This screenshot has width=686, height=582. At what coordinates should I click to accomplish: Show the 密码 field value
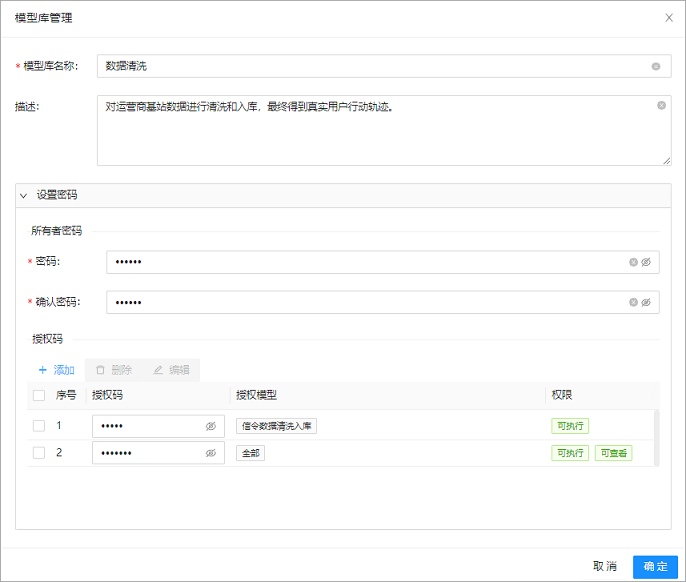pyautogui.click(x=646, y=262)
